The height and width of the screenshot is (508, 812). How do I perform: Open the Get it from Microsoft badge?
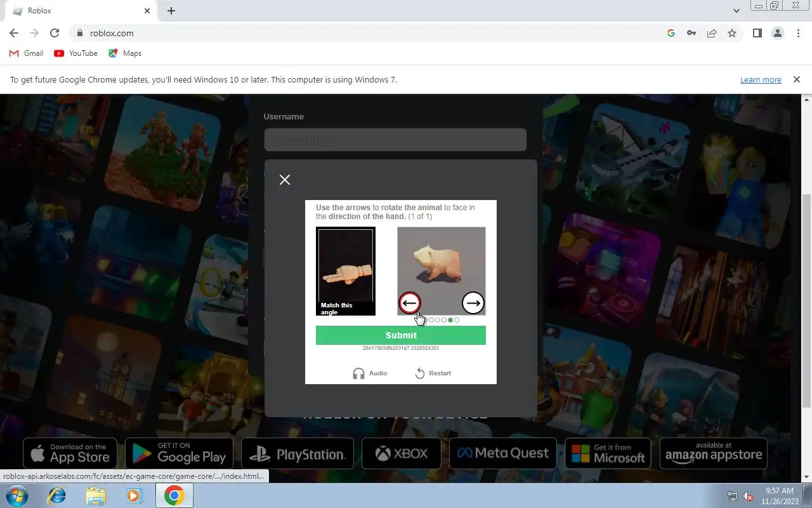(608, 453)
